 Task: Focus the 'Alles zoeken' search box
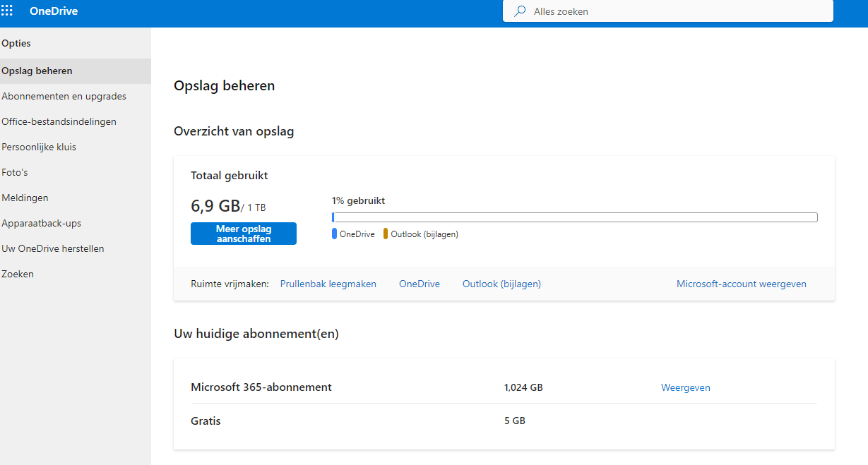coord(668,11)
